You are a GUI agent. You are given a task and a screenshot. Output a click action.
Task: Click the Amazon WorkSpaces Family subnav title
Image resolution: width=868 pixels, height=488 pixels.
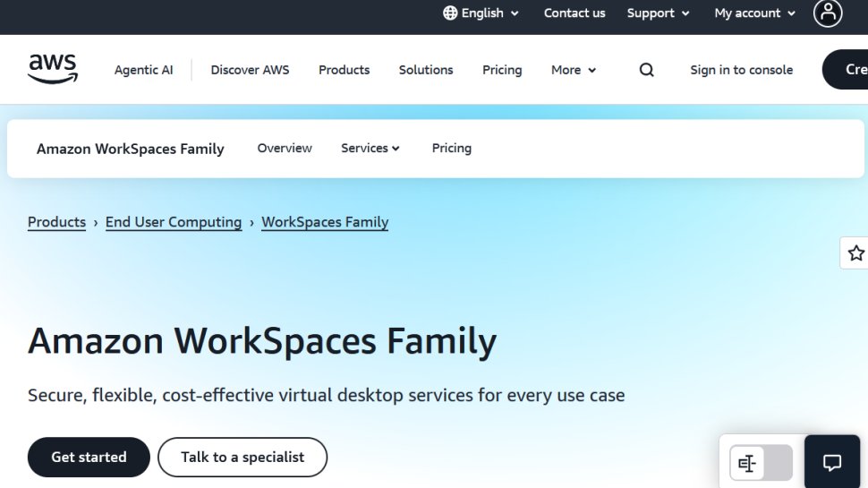tap(130, 149)
